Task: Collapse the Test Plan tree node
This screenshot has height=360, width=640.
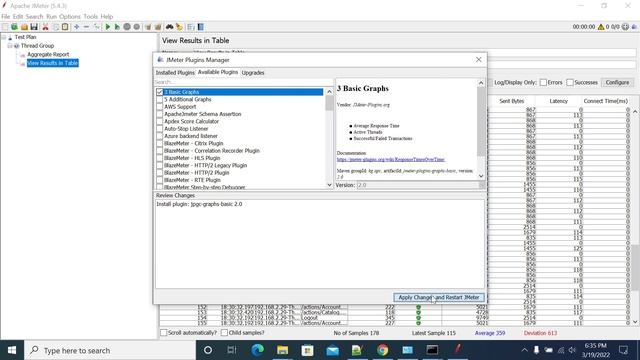Action: pos(4,37)
